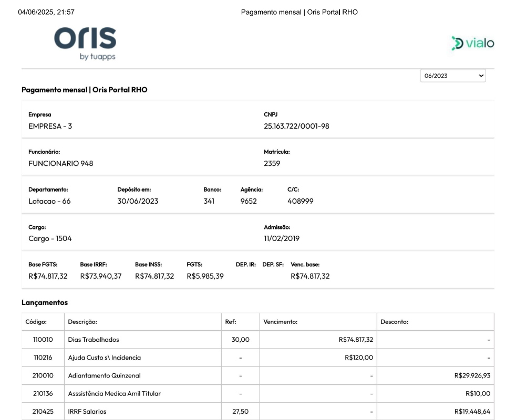
Task: Click the R$10,00 discount amount
Action: [x=478, y=394]
